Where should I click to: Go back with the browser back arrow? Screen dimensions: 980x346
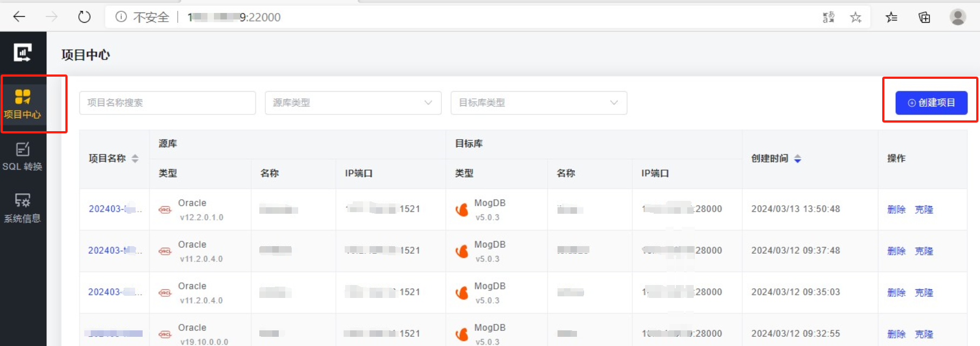pyautogui.click(x=19, y=17)
